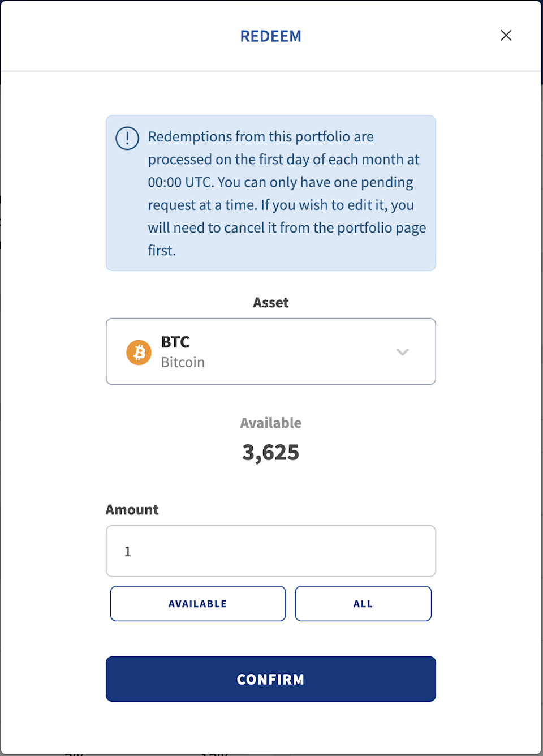The image size is (543, 756).
Task: Click the Asset field label
Action: (270, 303)
